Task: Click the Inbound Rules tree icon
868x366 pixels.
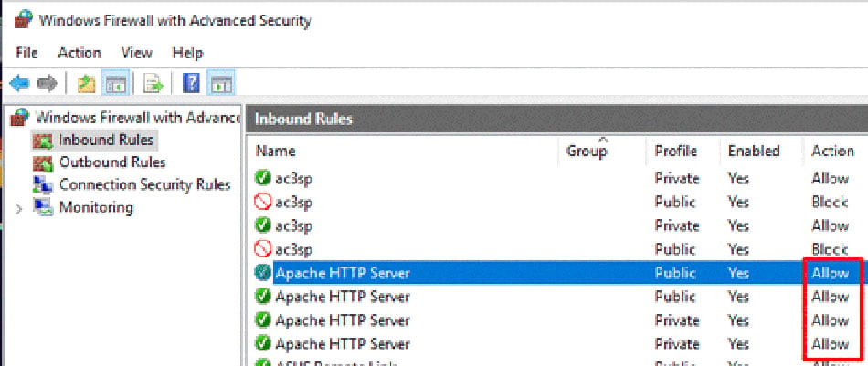Action: click(43, 141)
